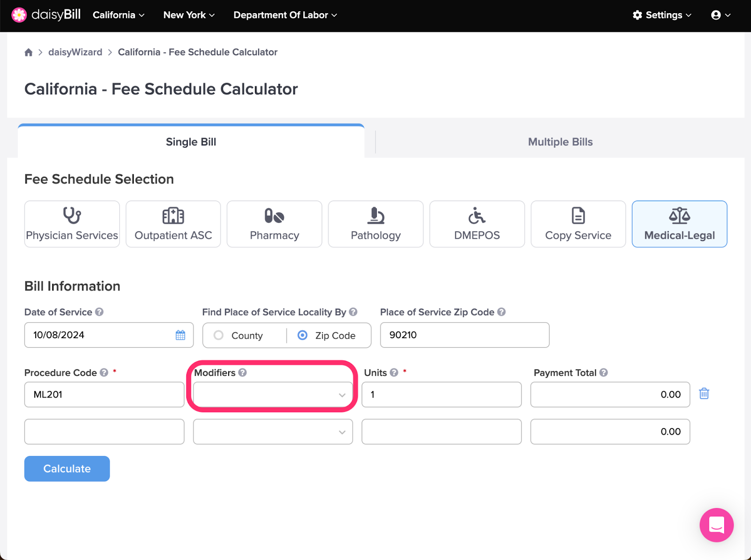Open the user account menu icon

click(x=720, y=15)
